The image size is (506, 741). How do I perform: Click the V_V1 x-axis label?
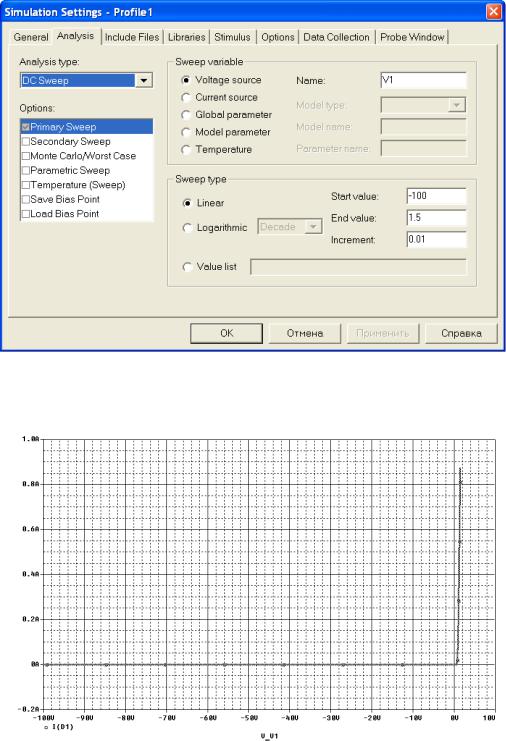coord(269,736)
